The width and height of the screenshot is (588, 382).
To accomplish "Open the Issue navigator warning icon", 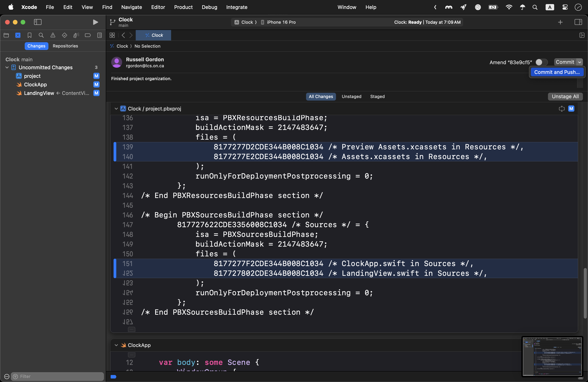I will 53,35.
